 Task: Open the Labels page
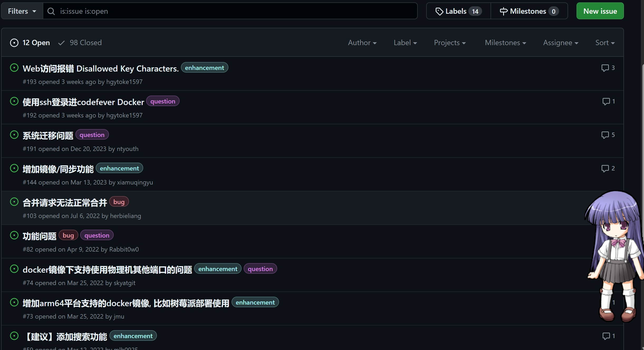(458, 11)
